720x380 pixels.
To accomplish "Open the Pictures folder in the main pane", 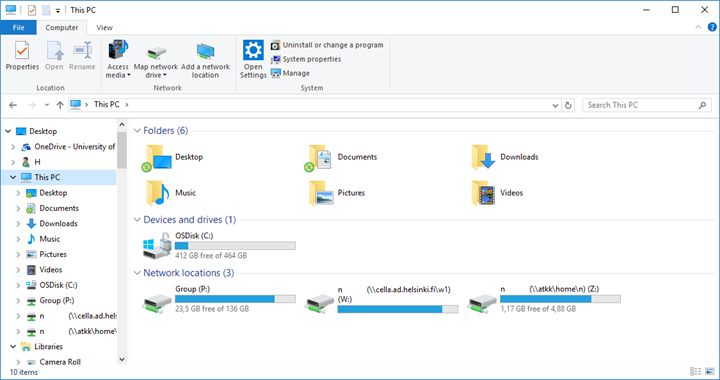I will click(337, 193).
